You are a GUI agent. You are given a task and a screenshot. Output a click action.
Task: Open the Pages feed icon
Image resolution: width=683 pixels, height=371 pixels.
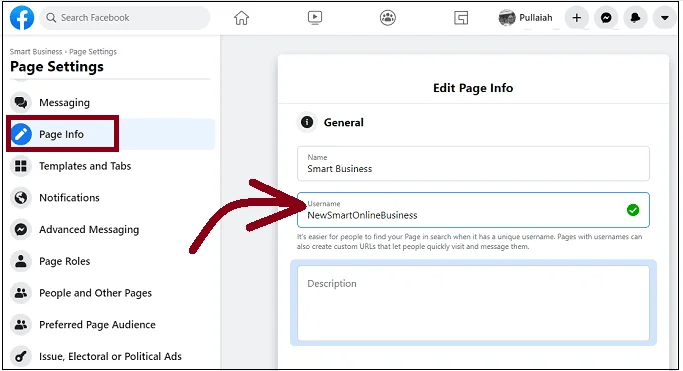pyautogui.click(x=461, y=18)
